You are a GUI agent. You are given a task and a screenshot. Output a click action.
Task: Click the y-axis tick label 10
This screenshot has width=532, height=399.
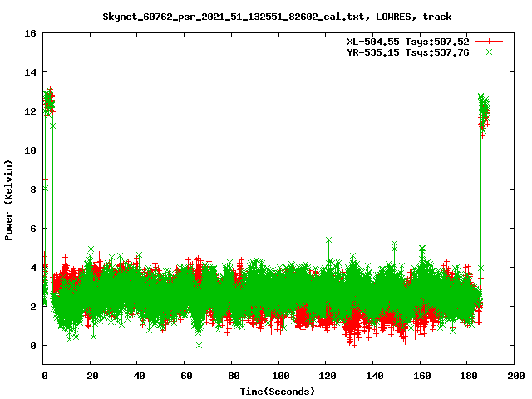[30, 150]
